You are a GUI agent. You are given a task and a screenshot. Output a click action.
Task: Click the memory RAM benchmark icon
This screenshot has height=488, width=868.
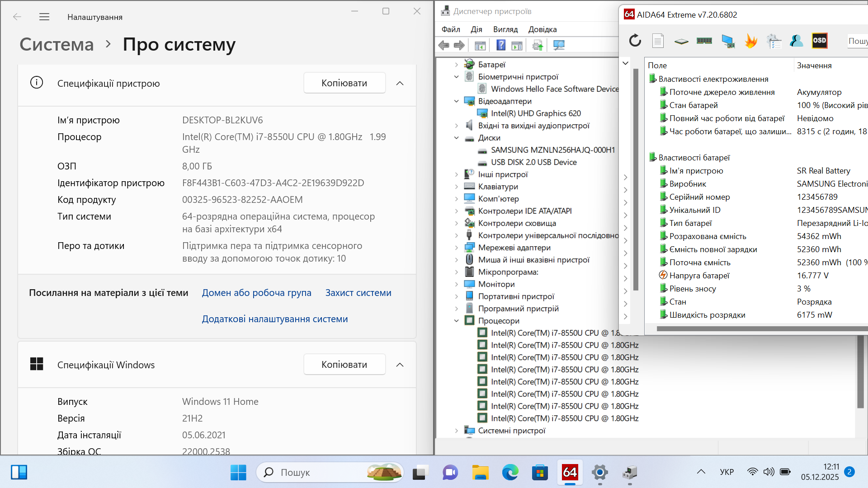coord(704,41)
